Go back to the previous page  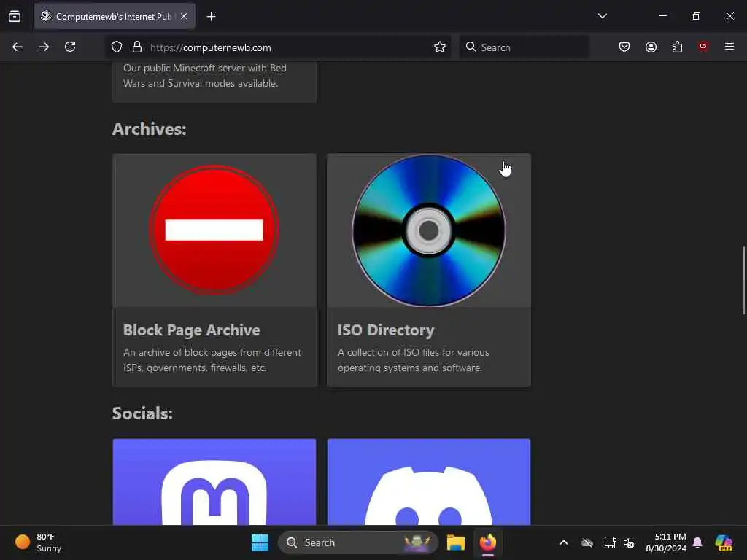18,47
